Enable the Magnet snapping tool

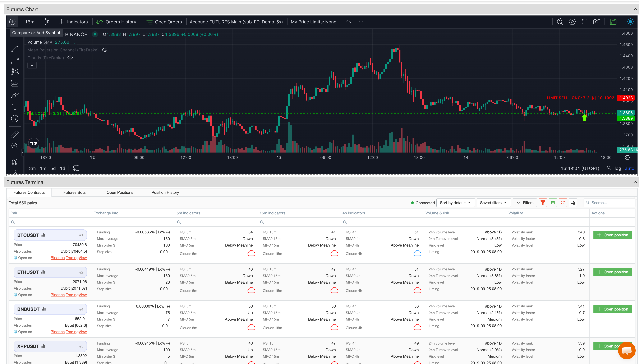pyautogui.click(x=14, y=162)
